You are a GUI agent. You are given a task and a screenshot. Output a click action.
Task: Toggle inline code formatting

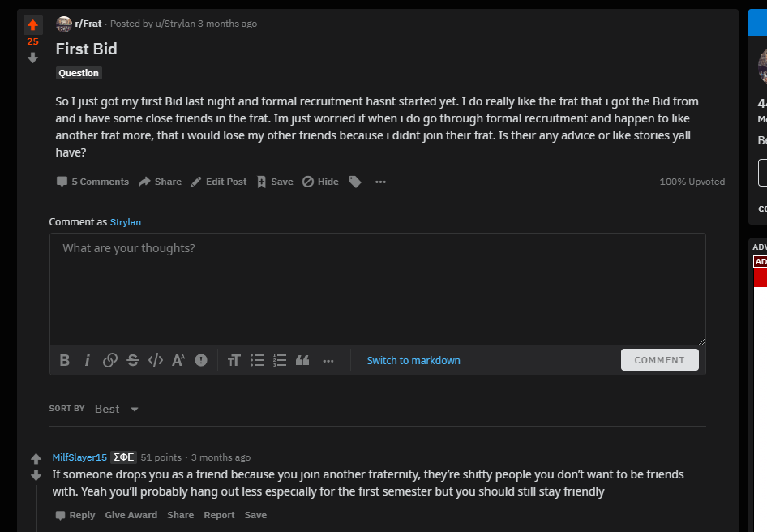coord(156,361)
